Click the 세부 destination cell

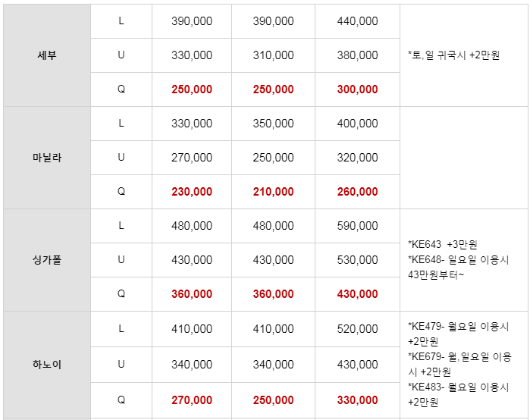[x=47, y=55]
